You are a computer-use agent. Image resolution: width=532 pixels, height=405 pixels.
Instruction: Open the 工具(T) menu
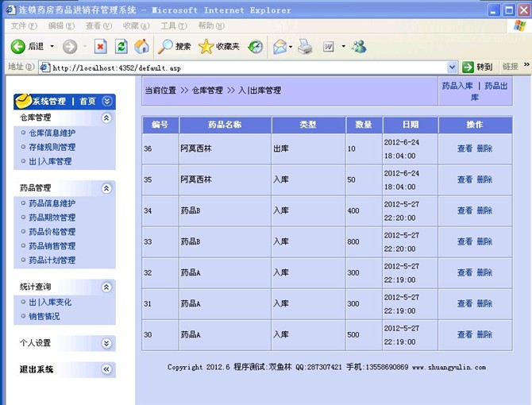[x=174, y=25]
